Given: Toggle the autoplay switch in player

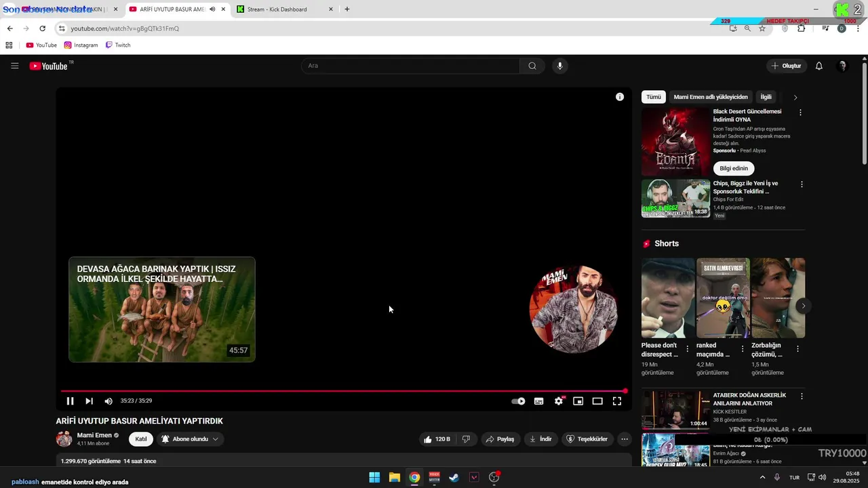Looking at the screenshot, I should (x=519, y=401).
